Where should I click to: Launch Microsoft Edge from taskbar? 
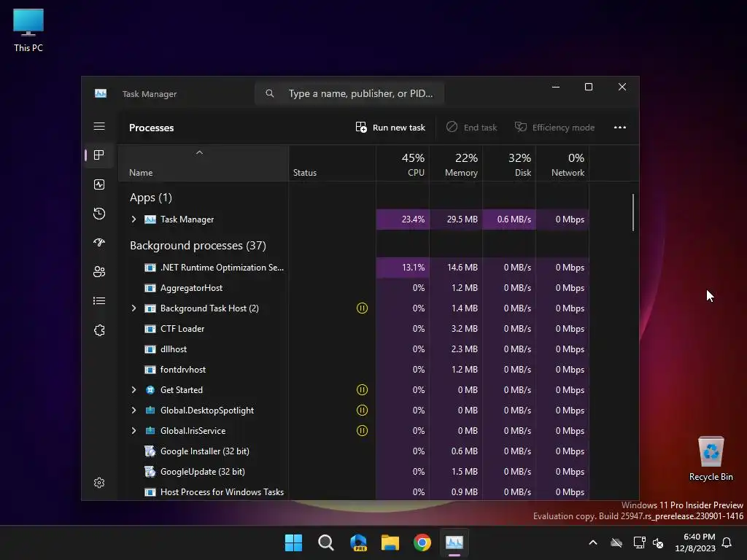coord(358,542)
